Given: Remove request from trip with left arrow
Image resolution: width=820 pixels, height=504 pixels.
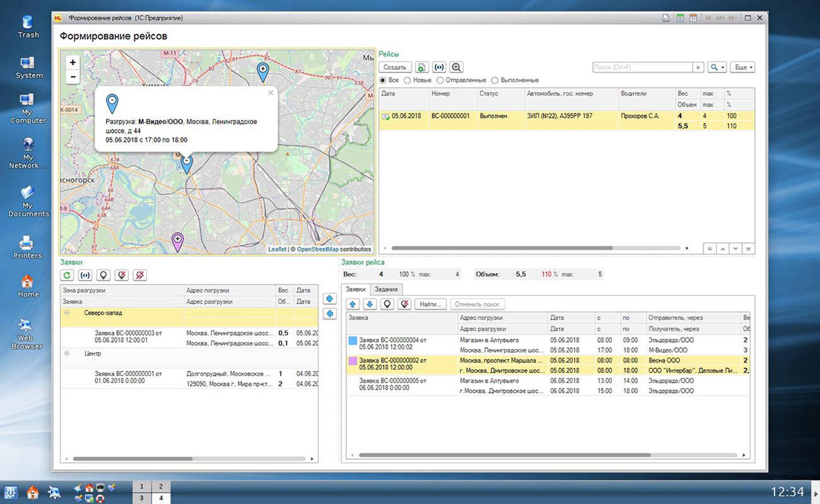Looking at the screenshot, I should 329,314.
